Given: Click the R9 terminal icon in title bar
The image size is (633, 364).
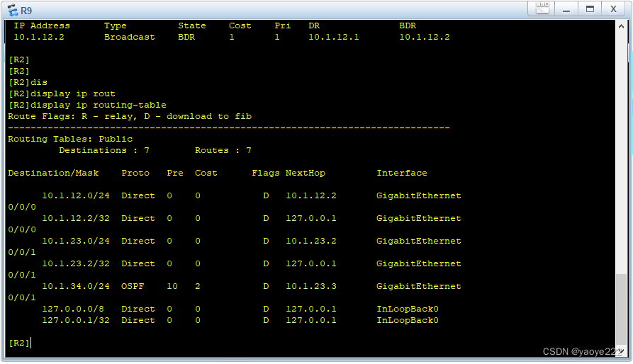Looking at the screenshot, I should pyautogui.click(x=13, y=10).
